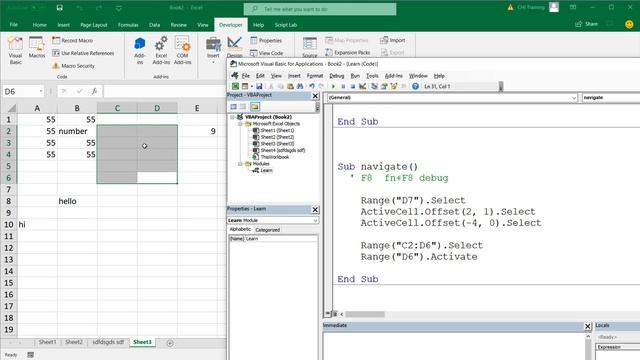Open Properties Window icon in VBA toolbar
Image resolution: width=640 pixels, height=360 pixels.
384,86
